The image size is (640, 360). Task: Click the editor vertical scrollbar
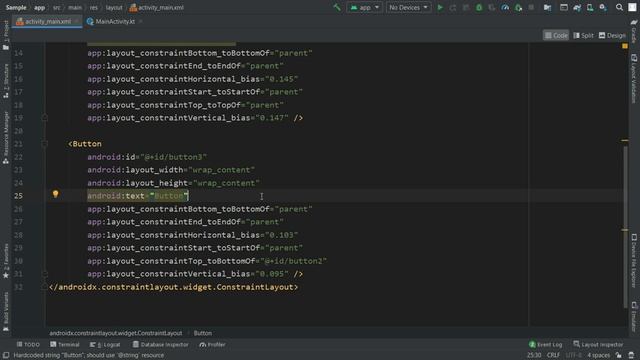pyautogui.click(x=625, y=227)
